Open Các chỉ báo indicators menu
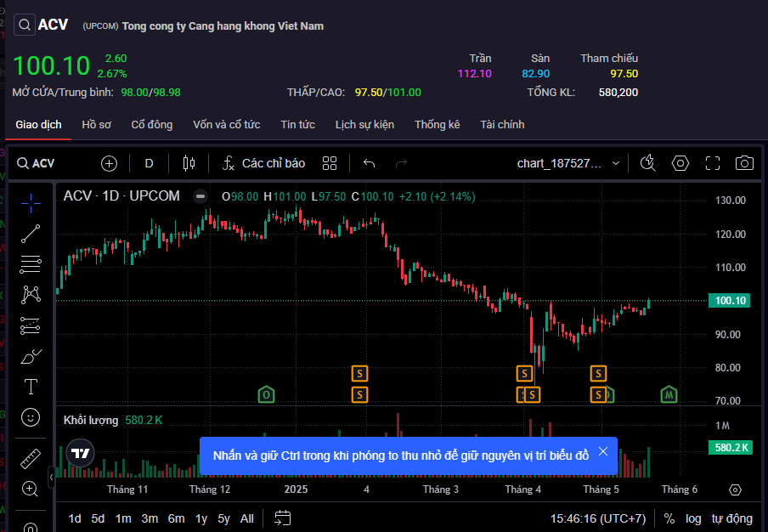The height and width of the screenshot is (532, 768). (263, 163)
